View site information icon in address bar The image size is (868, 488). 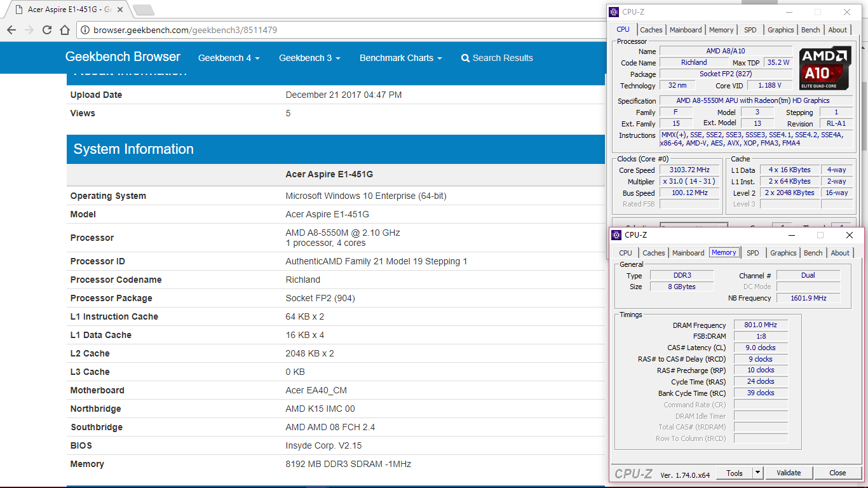[85, 30]
